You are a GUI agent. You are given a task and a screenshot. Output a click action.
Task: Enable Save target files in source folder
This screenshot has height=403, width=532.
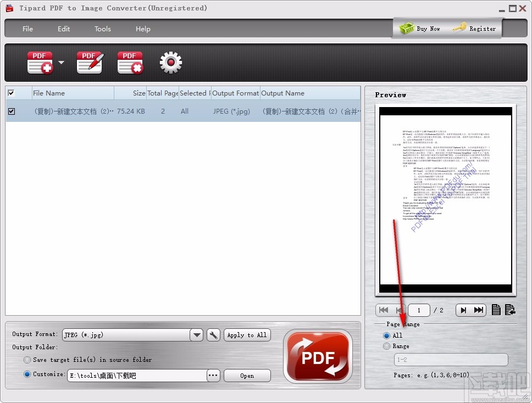tap(27, 360)
